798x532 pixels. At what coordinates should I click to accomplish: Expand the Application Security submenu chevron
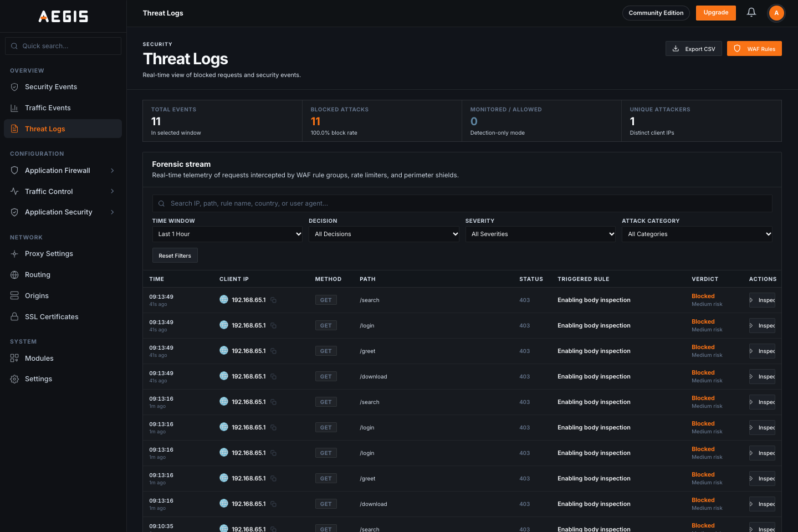coord(112,212)
